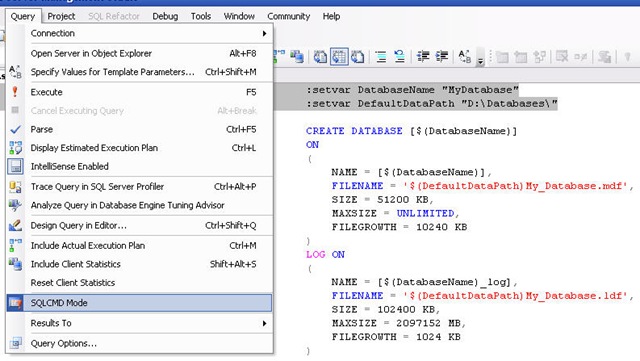Click 'NAME = [$(DatabaseName)_log]' line
The height and width of the screenshot is (361, 640).
(424, 282)
